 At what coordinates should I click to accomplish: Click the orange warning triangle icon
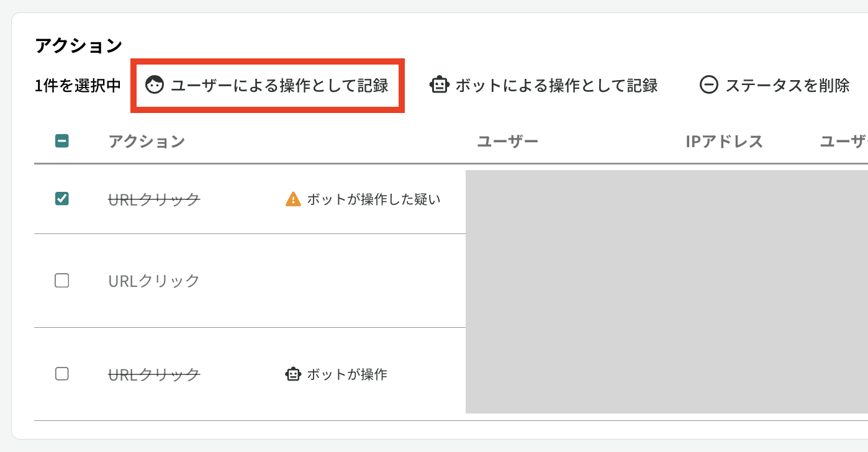click(x=293, y=199)
